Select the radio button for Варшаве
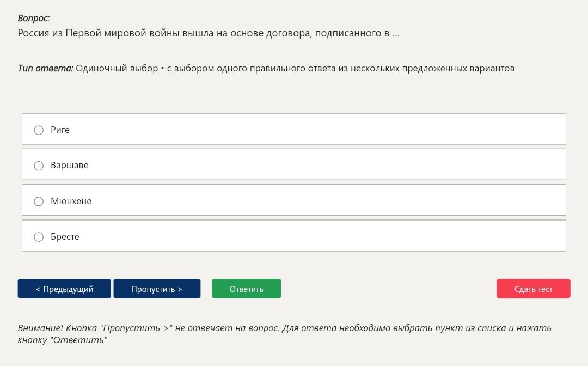 point(39,166)
